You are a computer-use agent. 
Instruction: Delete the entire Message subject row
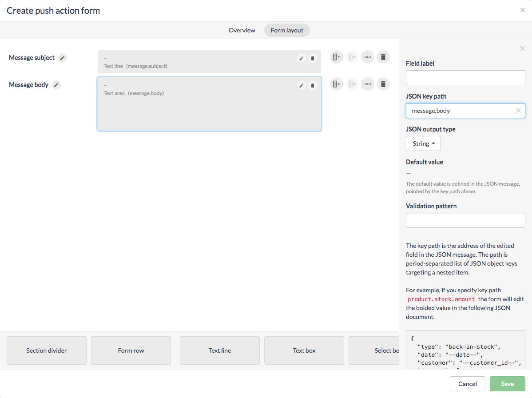pyautogui.click(x=383, y=57)
